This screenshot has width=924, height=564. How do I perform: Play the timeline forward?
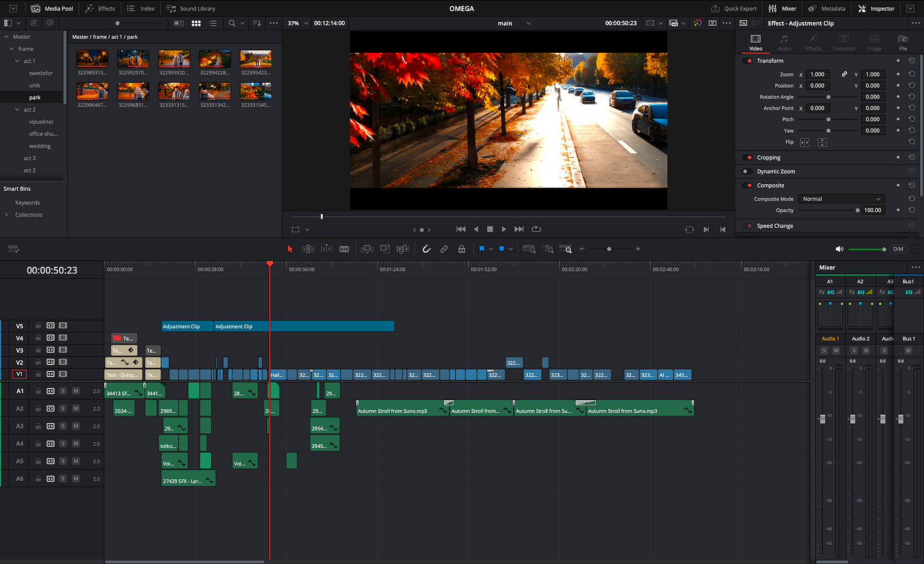[x=504, y=229]
